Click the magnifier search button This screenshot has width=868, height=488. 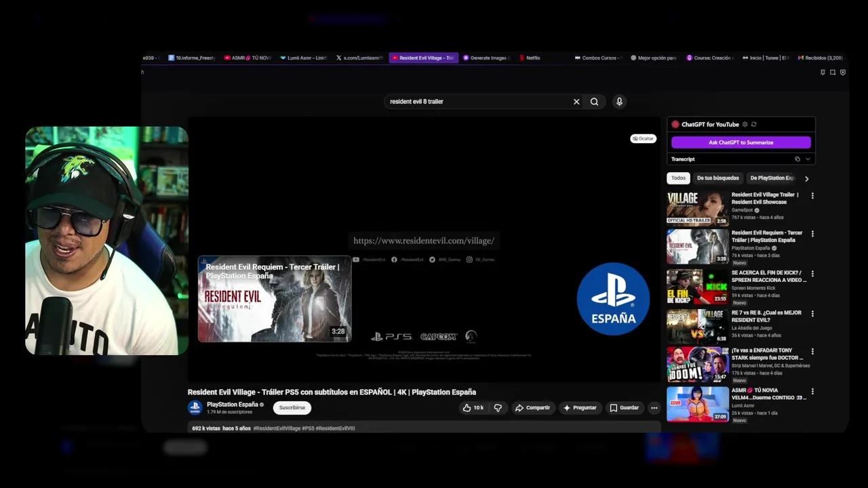coord(594,102)
